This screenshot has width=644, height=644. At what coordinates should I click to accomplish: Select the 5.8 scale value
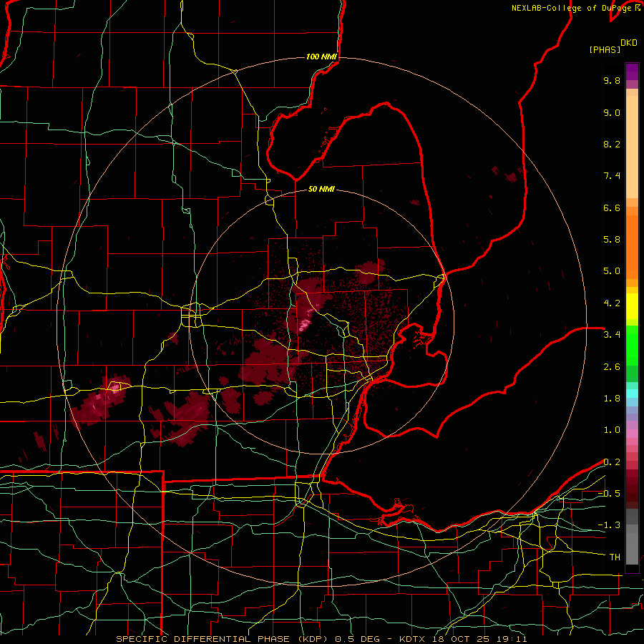click(x=612, y=240)
